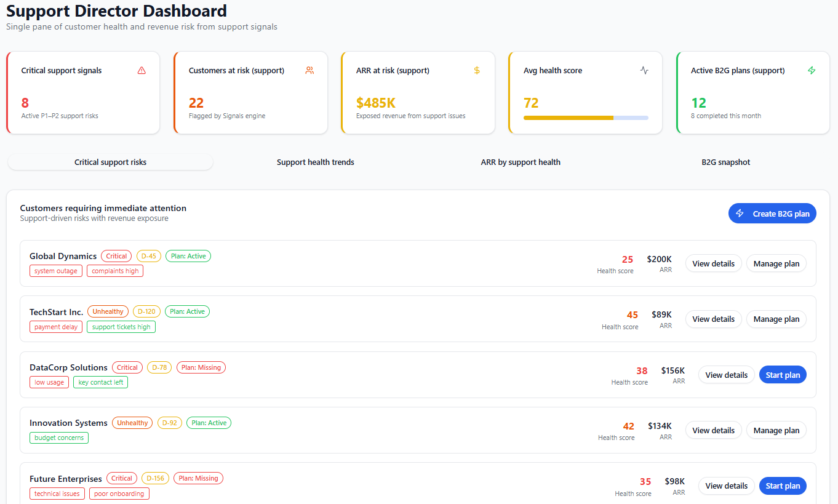
Task: Click the Avg health score progress bar
Action: point(585,118)
